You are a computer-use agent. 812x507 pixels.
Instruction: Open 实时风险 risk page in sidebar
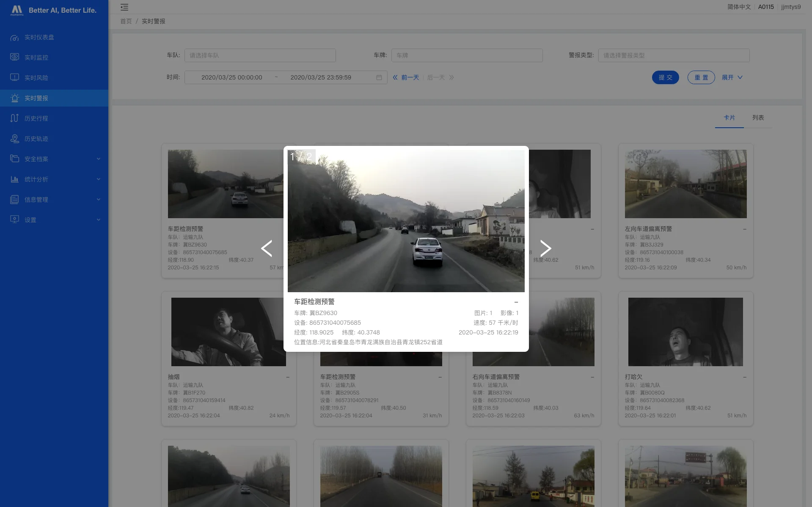36,78
